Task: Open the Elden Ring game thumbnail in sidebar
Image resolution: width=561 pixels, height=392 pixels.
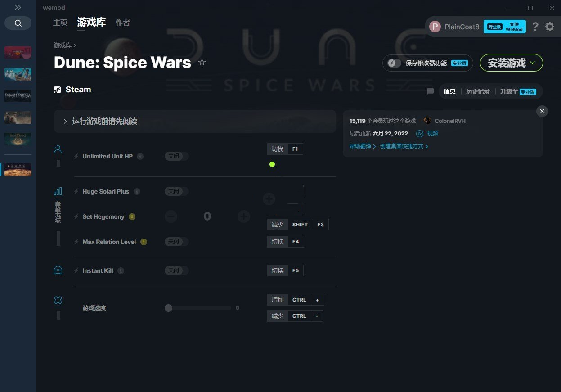Action: click(x=18, y=139)
